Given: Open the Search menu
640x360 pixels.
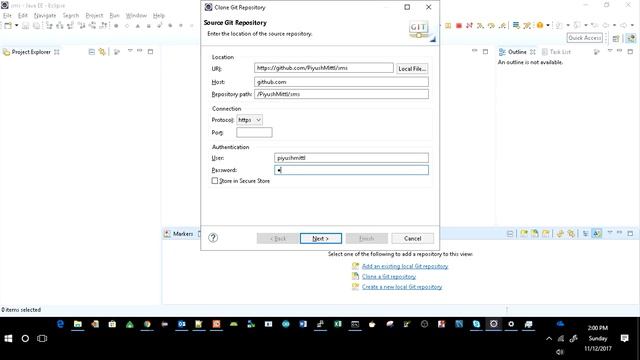Looking at the screenshot, I should tap(71, 16).
